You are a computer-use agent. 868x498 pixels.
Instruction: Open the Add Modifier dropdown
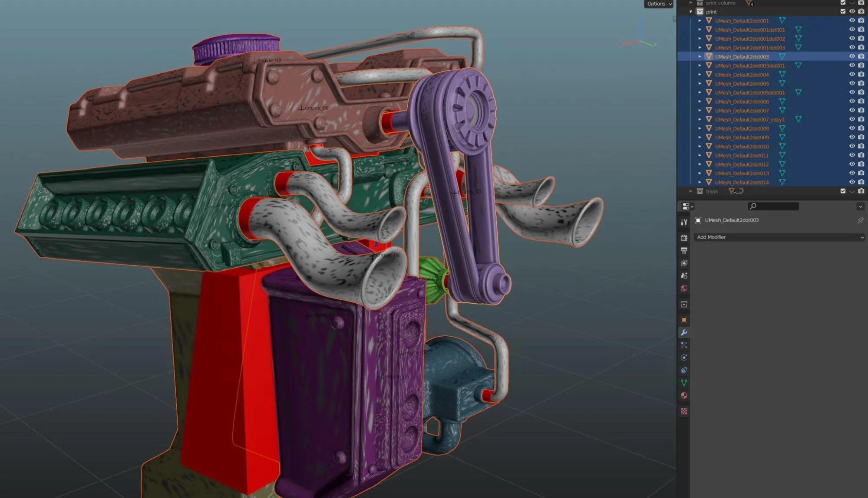pos(779,237)
